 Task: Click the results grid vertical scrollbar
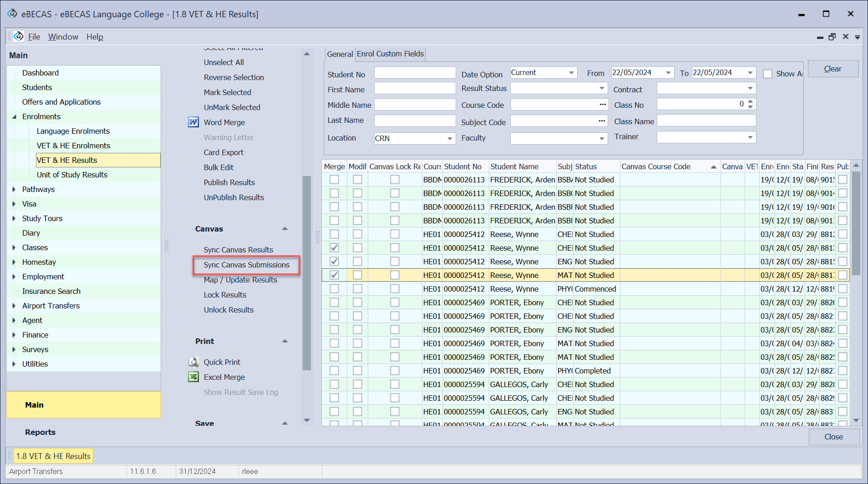[856, 223]
